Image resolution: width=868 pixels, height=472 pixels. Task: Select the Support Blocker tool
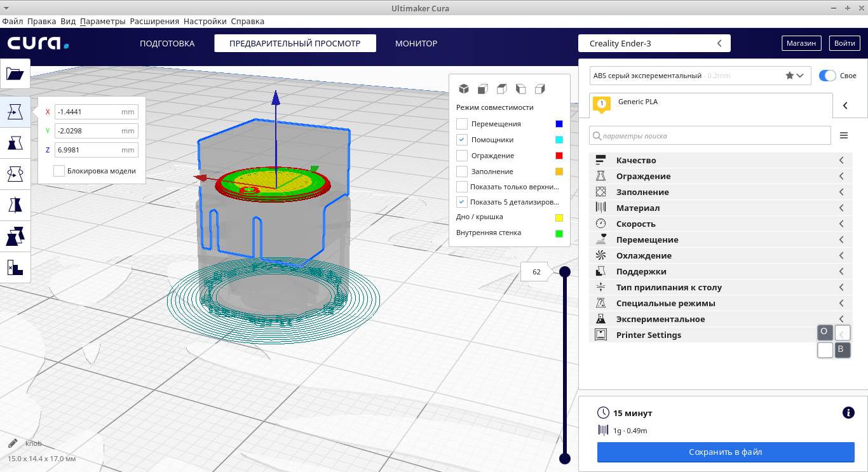pos(15,267)
